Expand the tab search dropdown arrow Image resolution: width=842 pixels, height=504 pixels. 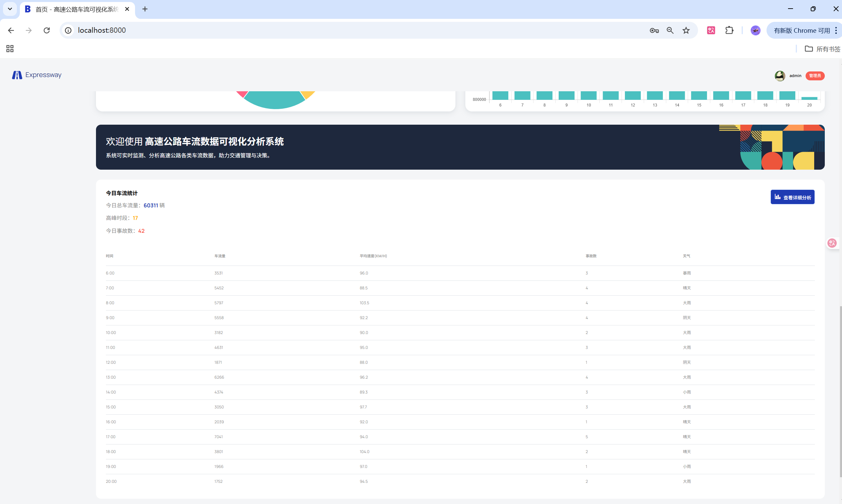(x=10, y=9)
